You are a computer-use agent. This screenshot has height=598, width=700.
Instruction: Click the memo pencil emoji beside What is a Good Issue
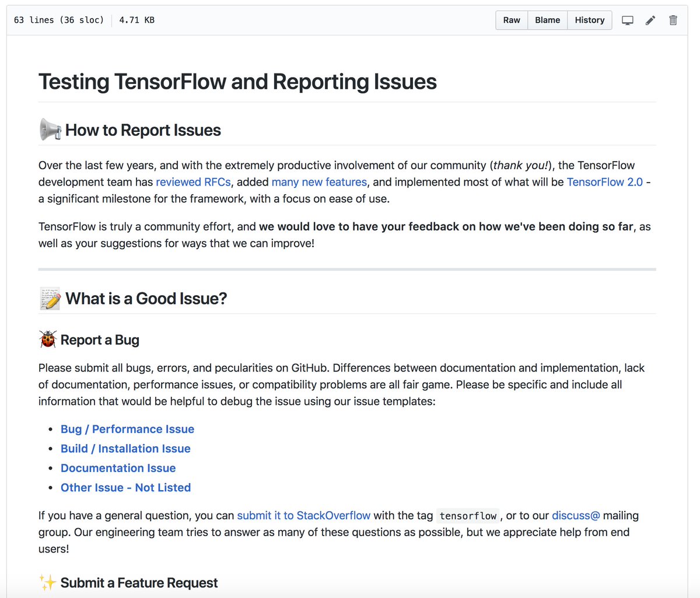50,298
